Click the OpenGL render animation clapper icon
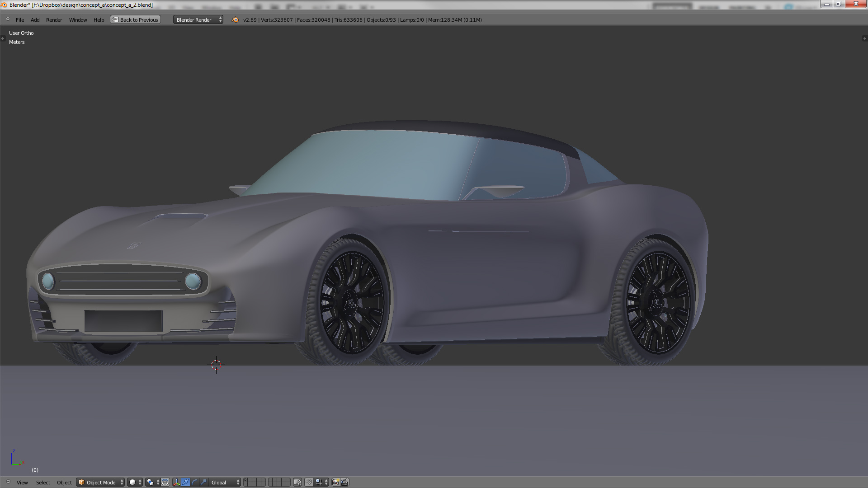Viewport: 868px width, 488px height. tap(344, 482)
